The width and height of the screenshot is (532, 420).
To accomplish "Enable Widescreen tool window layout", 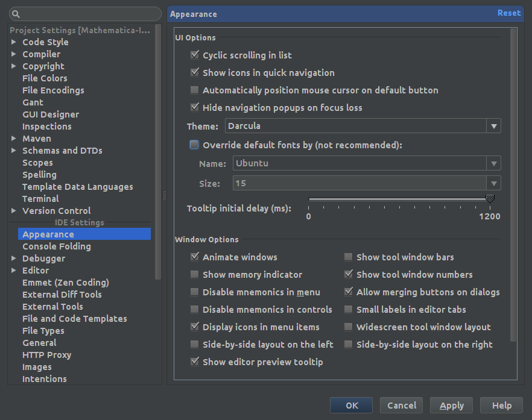I will (x=349, y=327).
